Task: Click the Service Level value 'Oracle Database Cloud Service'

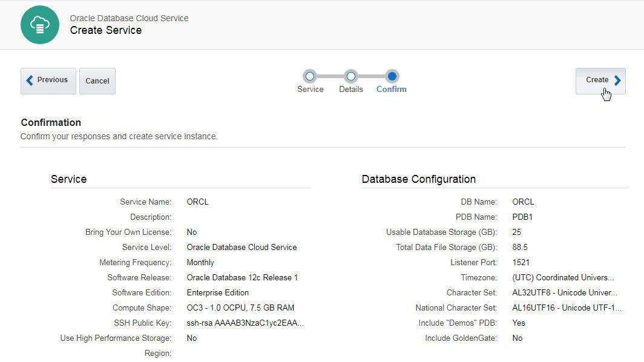Action: (241, 248)
